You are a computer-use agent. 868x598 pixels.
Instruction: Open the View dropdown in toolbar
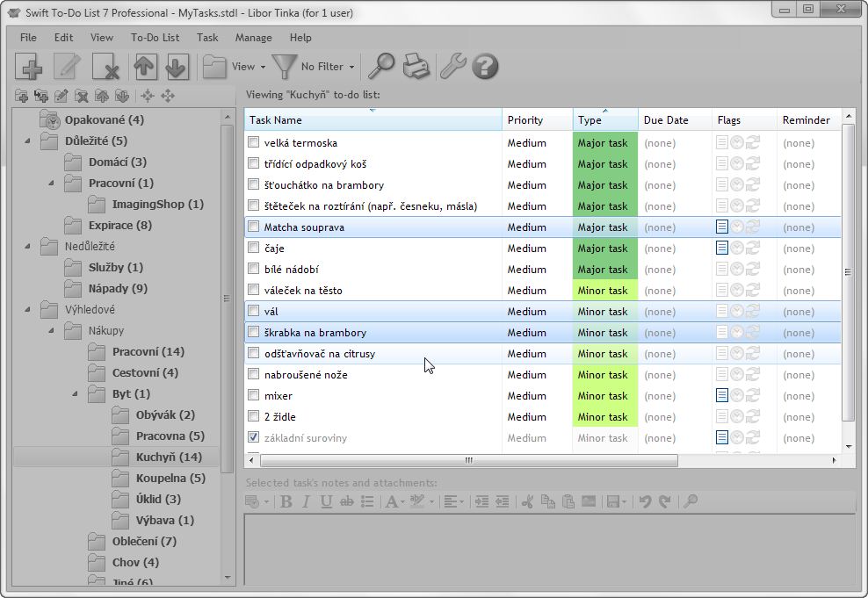[x=230, y=67]
